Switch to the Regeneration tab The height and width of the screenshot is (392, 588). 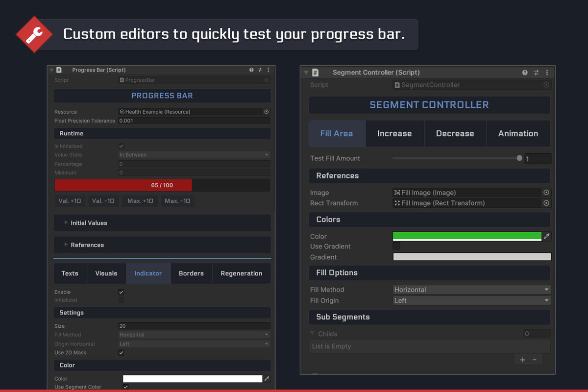[x=241, y=273]
